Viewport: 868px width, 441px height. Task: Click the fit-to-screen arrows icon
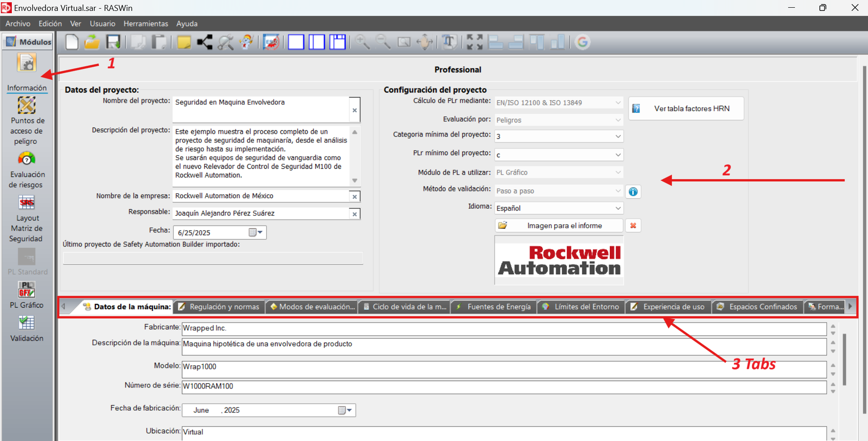click(x=475, y=42)
